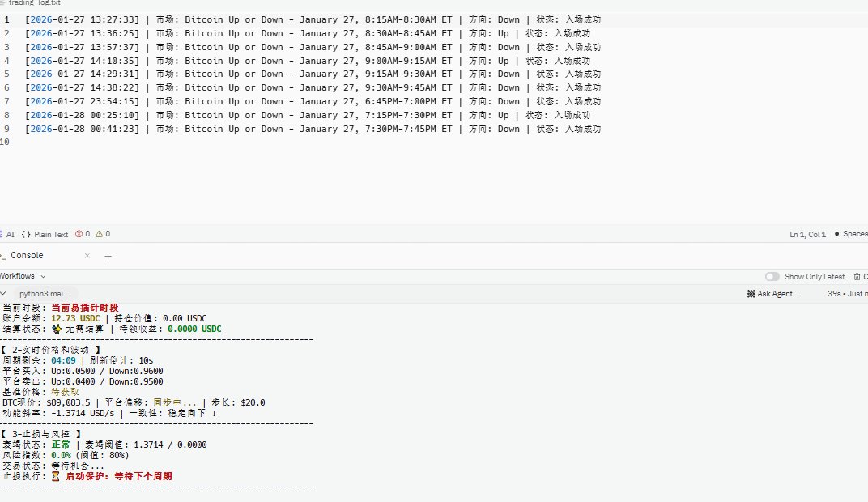Collapse the python3 main workflow output
868x502 pixels.
[x=3, y=293]
